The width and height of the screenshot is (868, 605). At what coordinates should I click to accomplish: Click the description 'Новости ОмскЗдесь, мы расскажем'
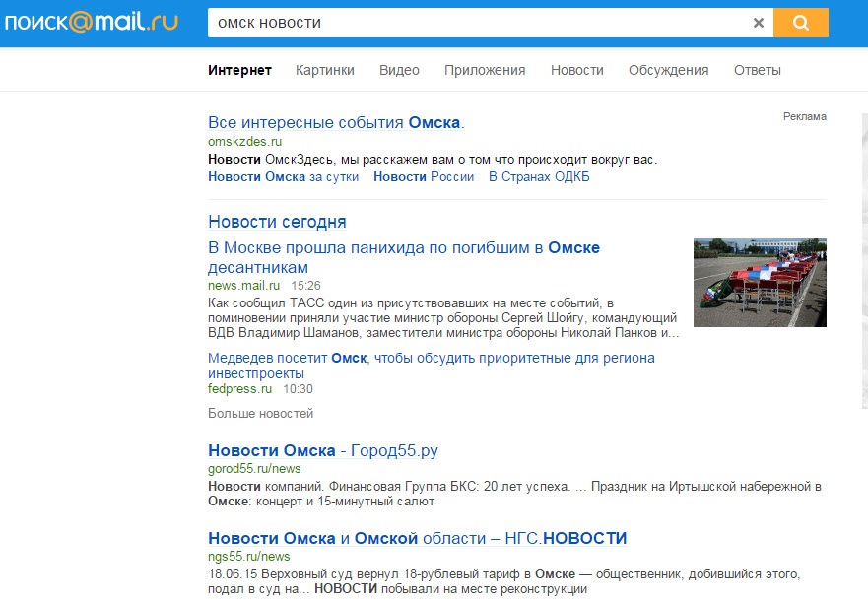coord(433,160)
